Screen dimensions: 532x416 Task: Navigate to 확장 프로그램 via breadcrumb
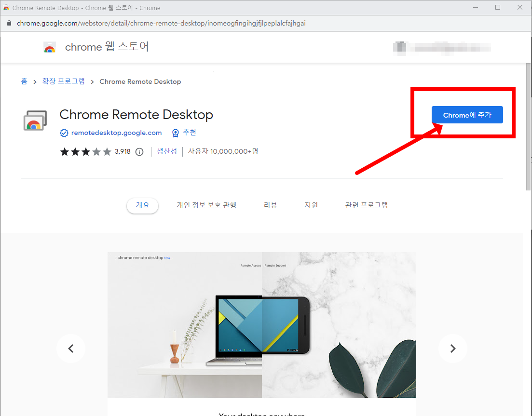click(x=63, y=81)
